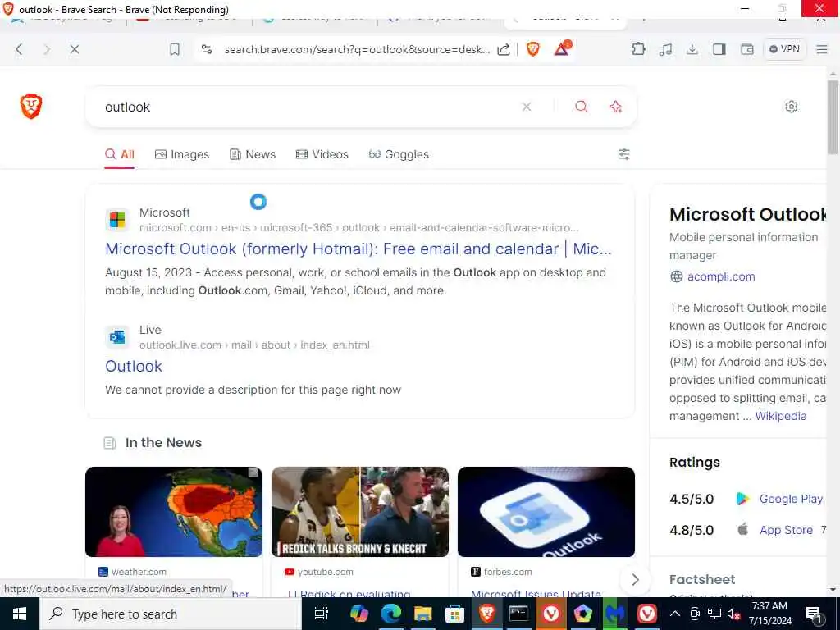The image size is (840, 630).
Task: Open Microsoft Outlook (formerly Hotmail) result link
Action: (358, 249)
